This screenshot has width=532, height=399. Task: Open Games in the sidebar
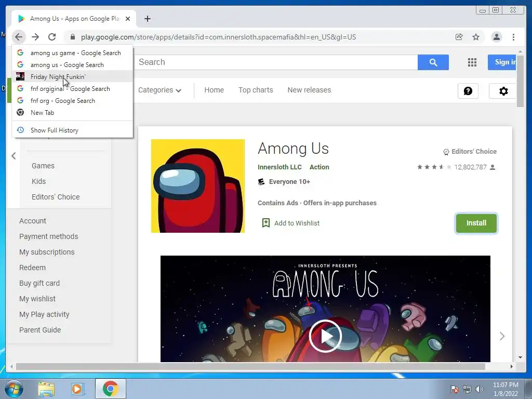tap(43, 166)
